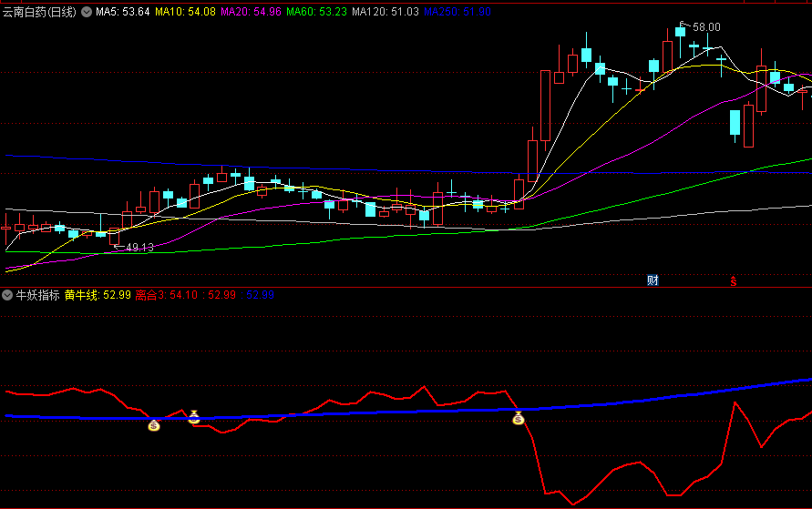The width and height of the screenshot is (812, 509).
Task: Click the yellow MA10: 54.08 label
Action: coord(185,12)
